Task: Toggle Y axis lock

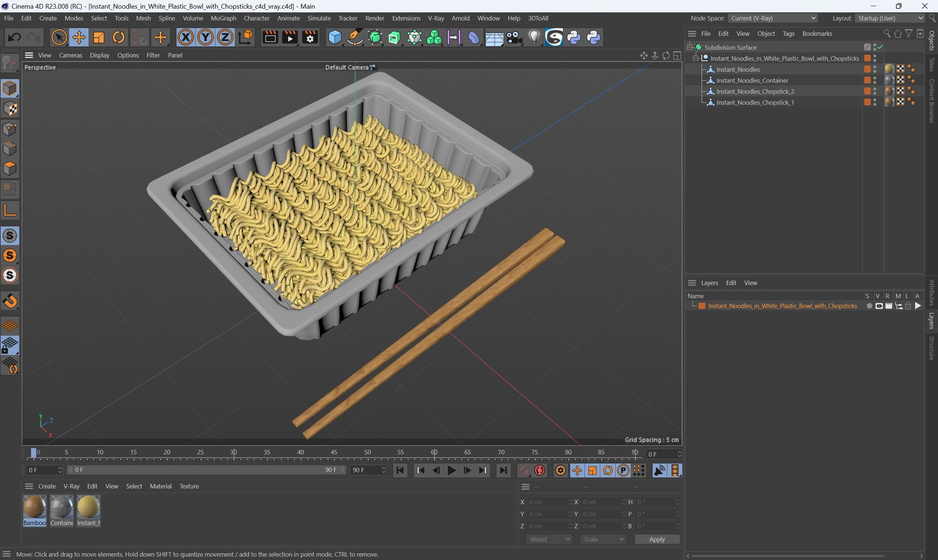Action: (x=205, y=37)
